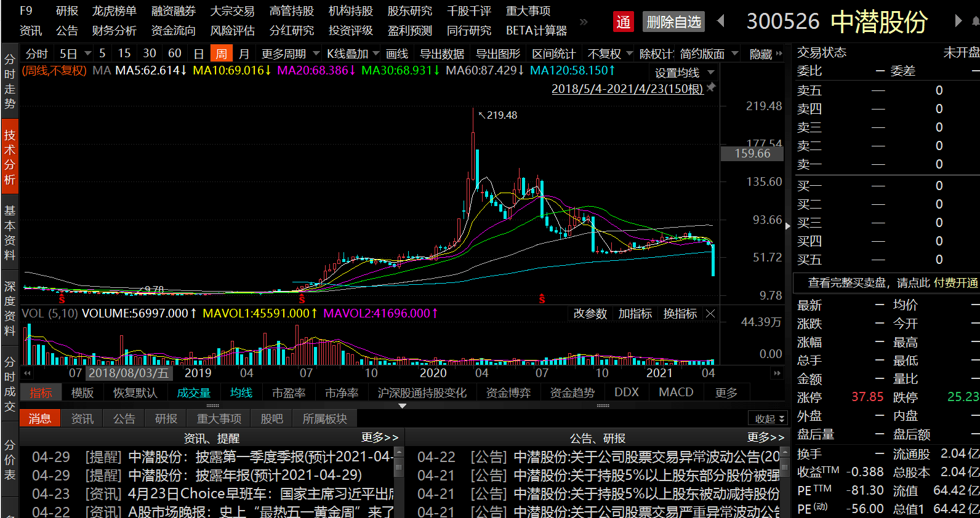Select the 消息 news tab

[x=40, y=418]
